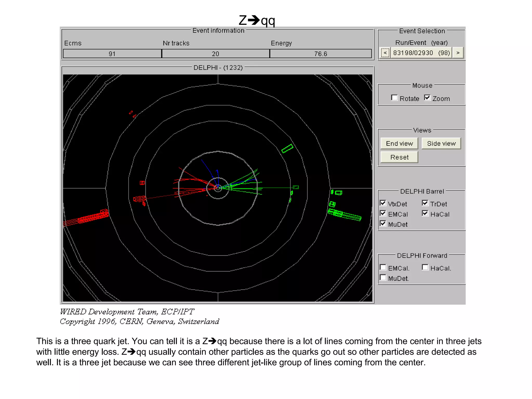Uncheck the Zoom mouse checkbox
Image resolution: width=532 pixels, height=399 pixels.
pyautogui.click(x=427, y=98)
